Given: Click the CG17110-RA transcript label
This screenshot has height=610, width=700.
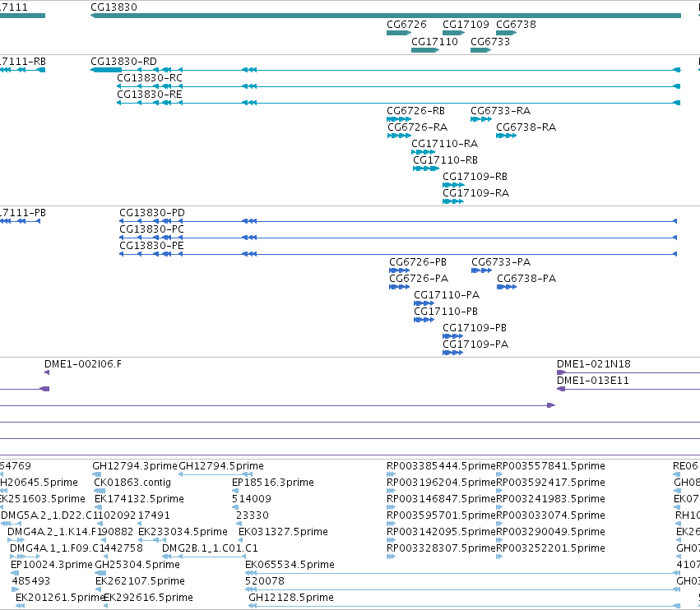Looking at the screenshot, I should pos(445,144).
